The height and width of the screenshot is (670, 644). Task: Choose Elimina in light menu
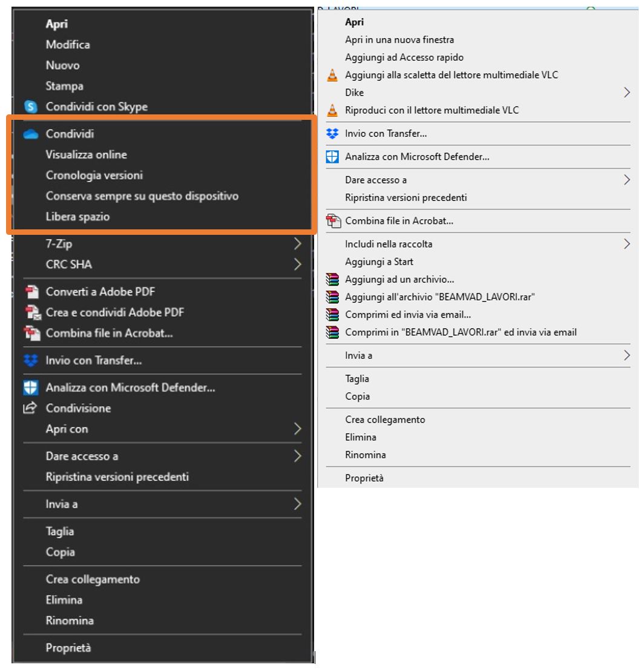pos(360,438)
